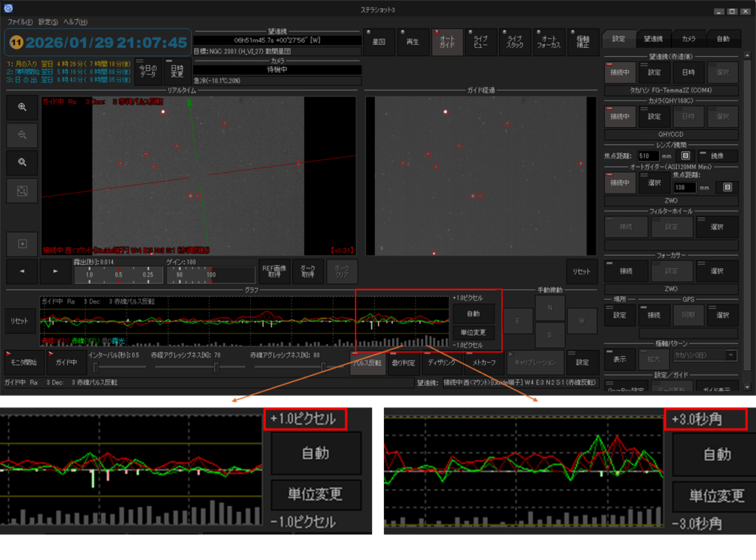
Task: Click the zoom-out magnifier icon
Action: click(22, 134)
